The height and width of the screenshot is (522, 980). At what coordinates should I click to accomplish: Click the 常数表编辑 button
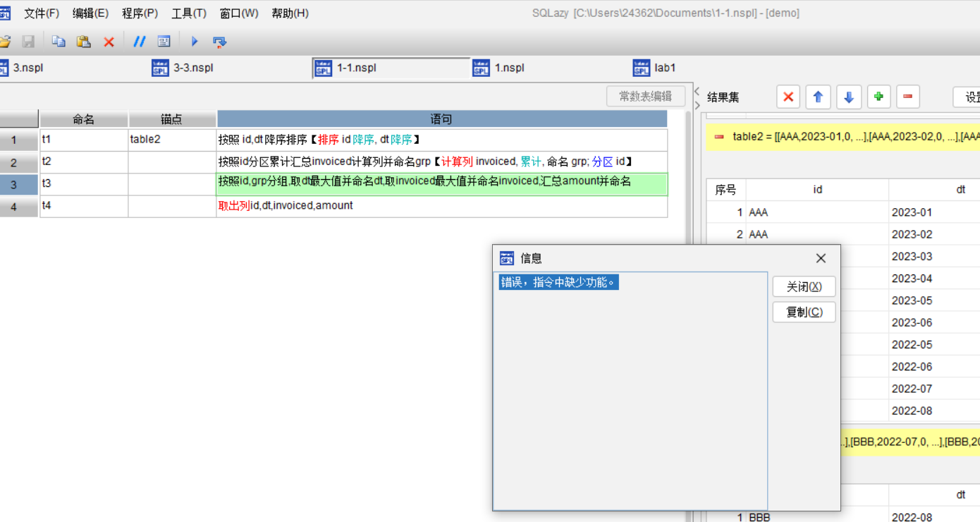(645, 97)
